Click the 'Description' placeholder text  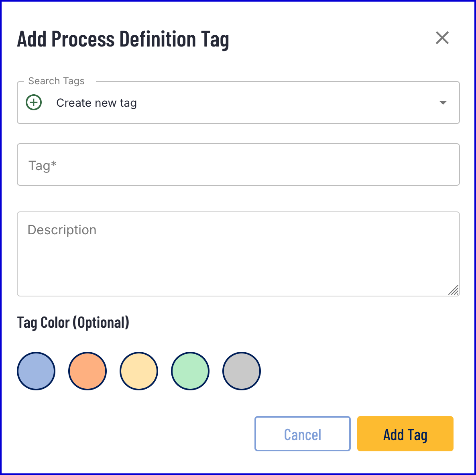pyautogui.click(x=62, y=230)
